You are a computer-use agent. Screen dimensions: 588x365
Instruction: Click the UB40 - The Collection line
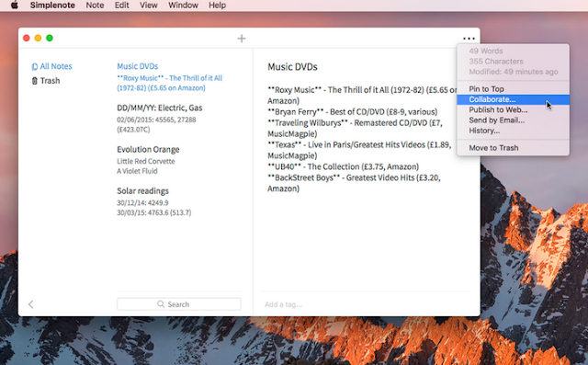tap(343, 166)
